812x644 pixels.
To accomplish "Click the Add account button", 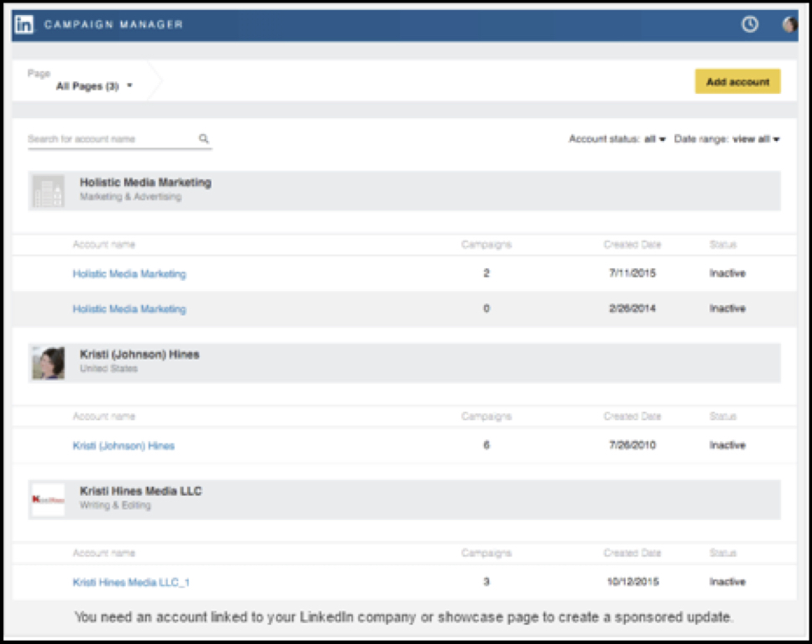I will 737,81.
